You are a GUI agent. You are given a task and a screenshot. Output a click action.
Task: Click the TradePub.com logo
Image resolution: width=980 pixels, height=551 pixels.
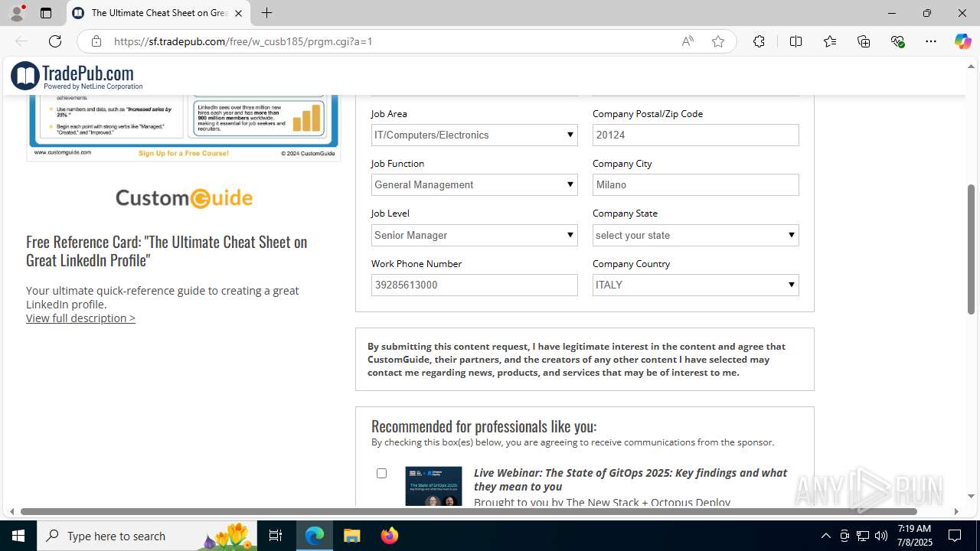point(77,76)
